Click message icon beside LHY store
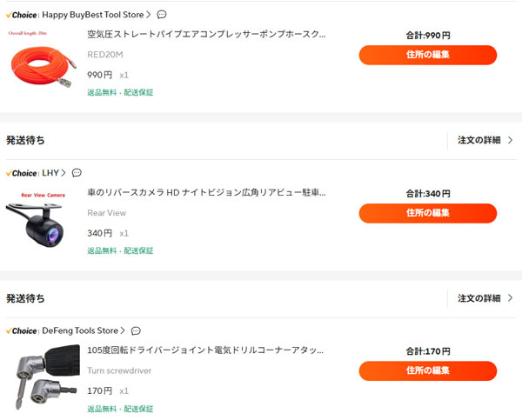 click(77, 173)
